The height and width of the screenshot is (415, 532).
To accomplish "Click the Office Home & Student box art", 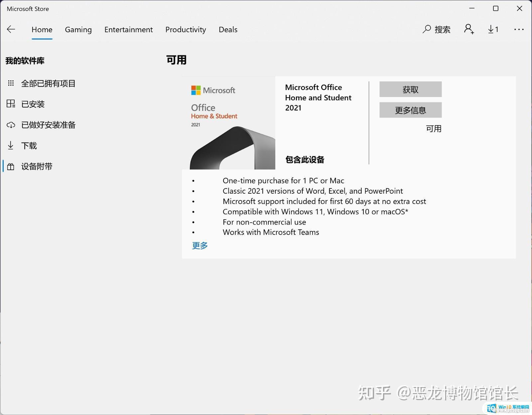I will pos(229,123).
